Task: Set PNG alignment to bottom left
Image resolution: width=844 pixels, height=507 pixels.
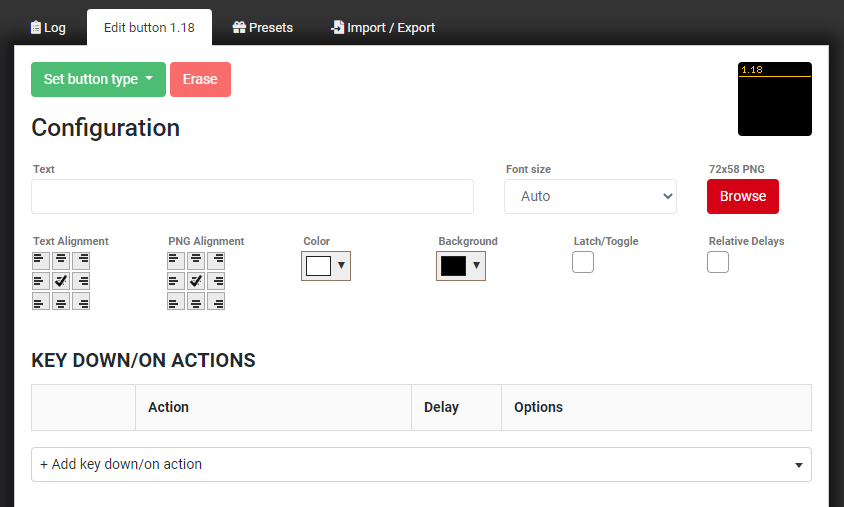Action: coord(175,302)
